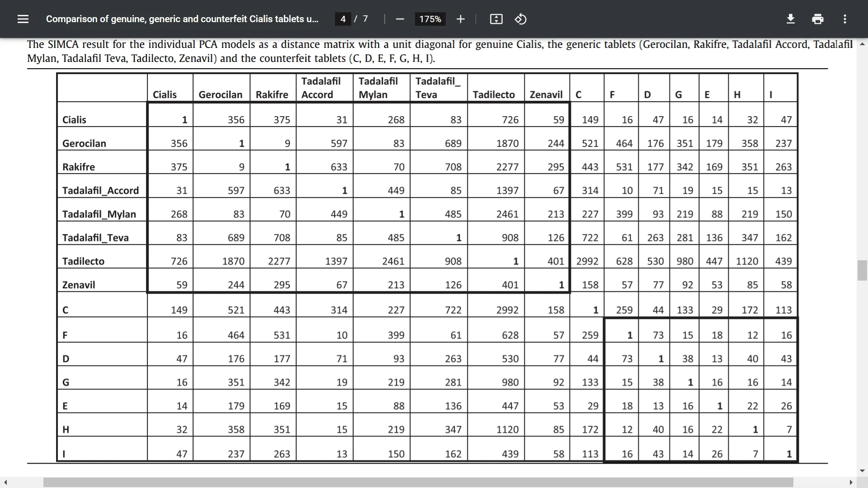Click value 259 in the C row
Image resolution: width=868 pixels, height=488 pixels.
(x=624, y=310)
